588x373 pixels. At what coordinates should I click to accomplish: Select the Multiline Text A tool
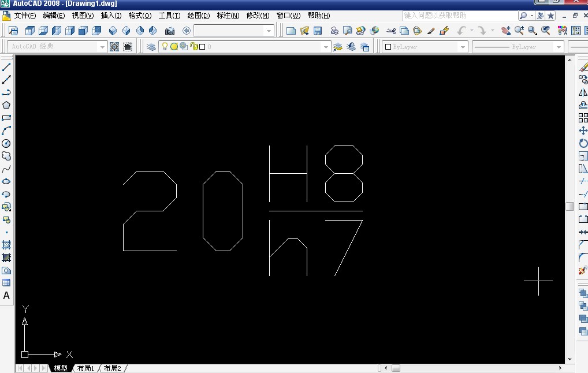click(x=6, y=296)
